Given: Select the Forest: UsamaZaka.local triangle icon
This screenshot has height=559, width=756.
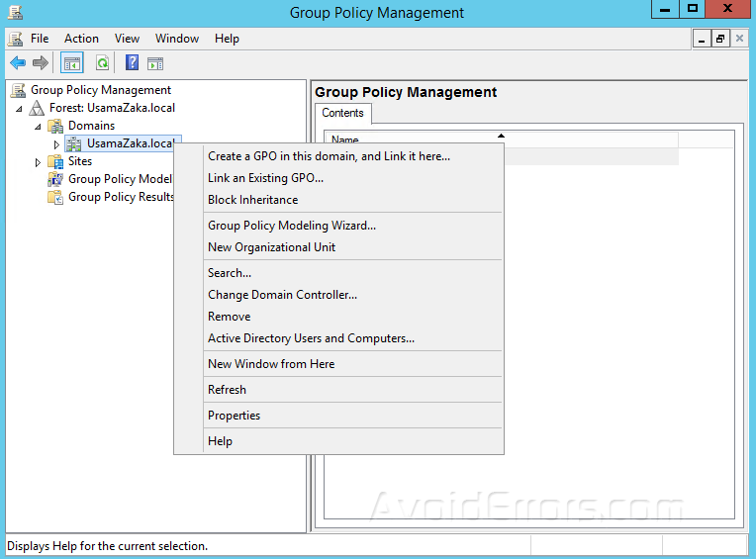Looking at the screenshot, I should tap(37, 108).
